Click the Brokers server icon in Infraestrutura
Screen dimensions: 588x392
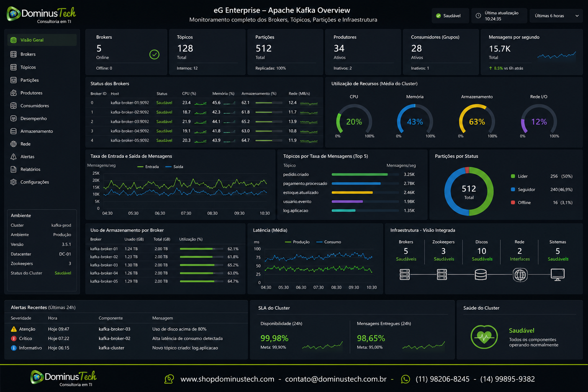coord(405,274)
